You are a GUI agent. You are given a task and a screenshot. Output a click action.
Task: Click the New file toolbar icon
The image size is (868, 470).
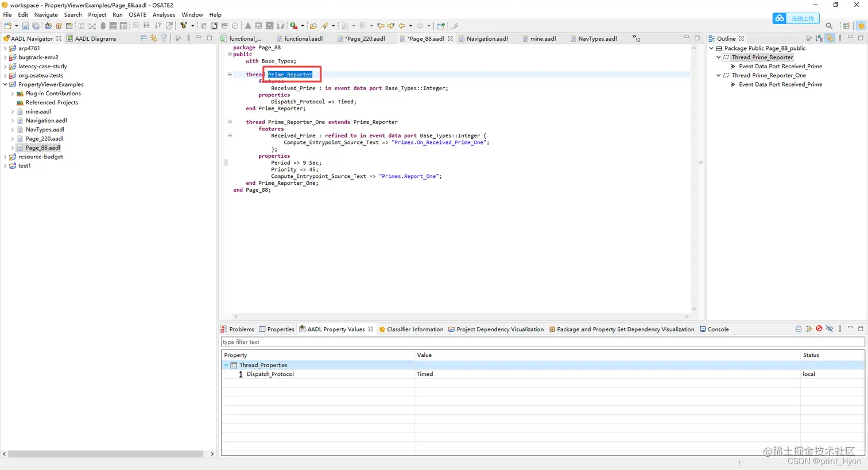tap(8, 26)
